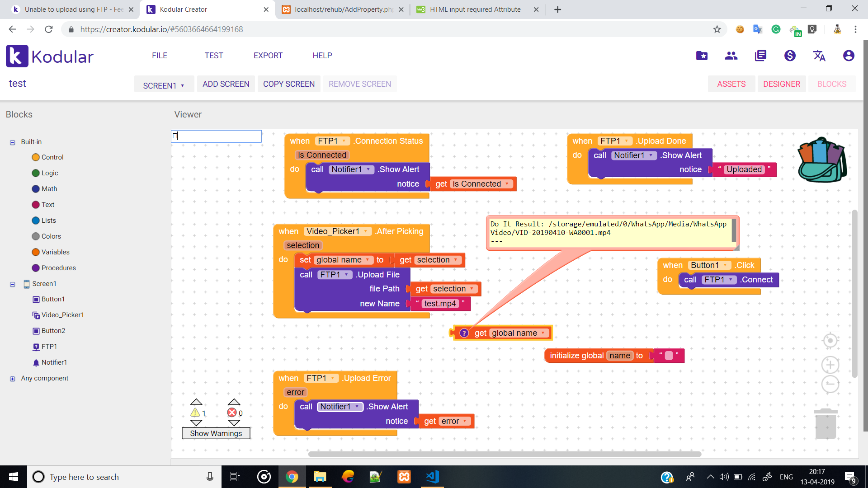
Task: Click the Show Warnings button
Action: pos(216,433)
